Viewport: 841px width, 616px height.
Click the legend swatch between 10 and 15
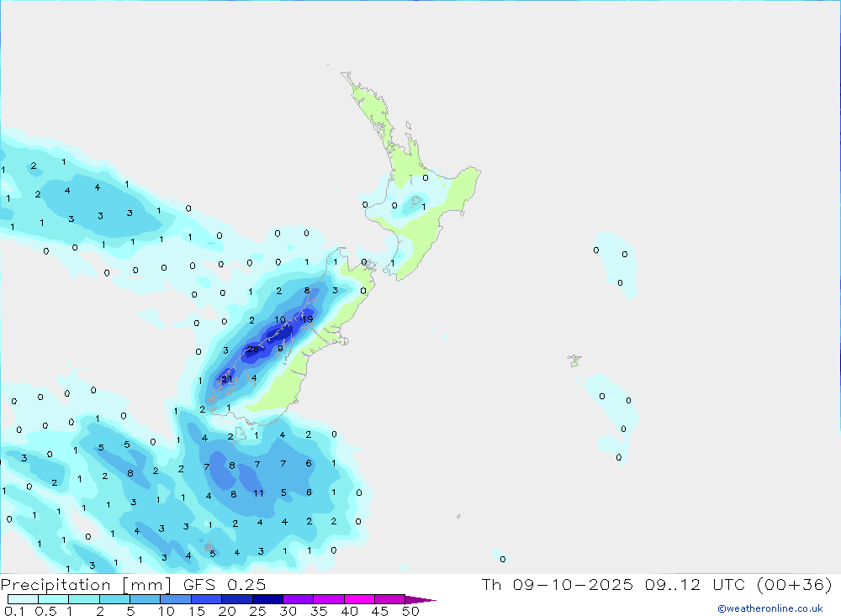(x=176, y=599)
